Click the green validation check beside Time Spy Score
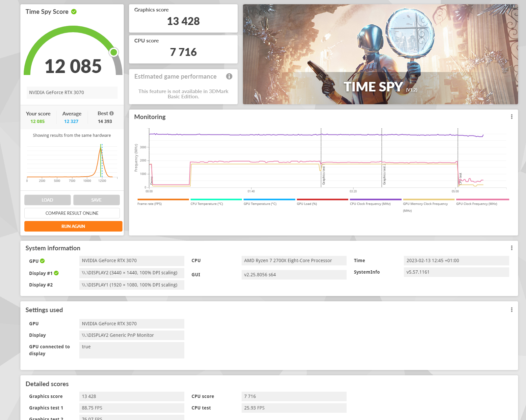 (x=74, y=12)
